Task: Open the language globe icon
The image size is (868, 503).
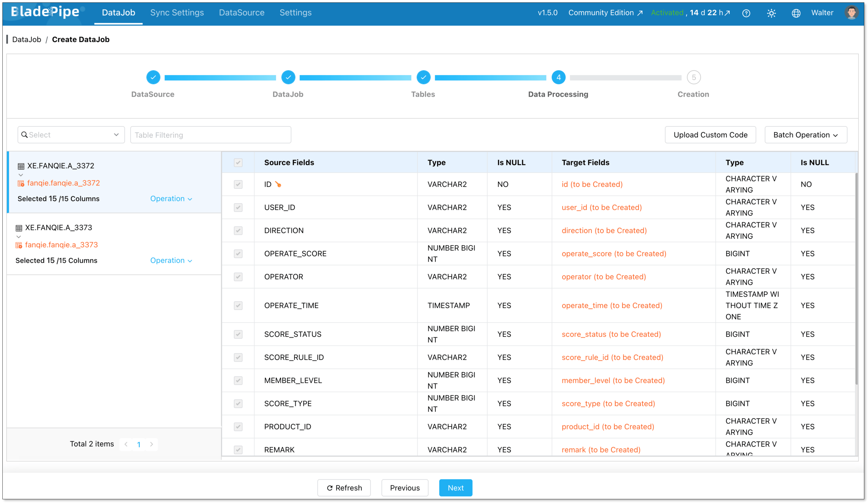Action: [796, 13]
